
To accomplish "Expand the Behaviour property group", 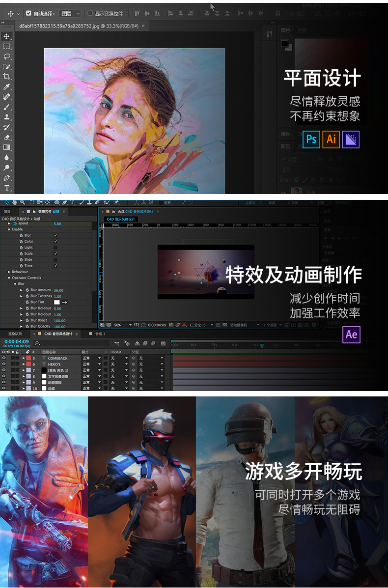I will pyautogui.click(x=9, y=272).
